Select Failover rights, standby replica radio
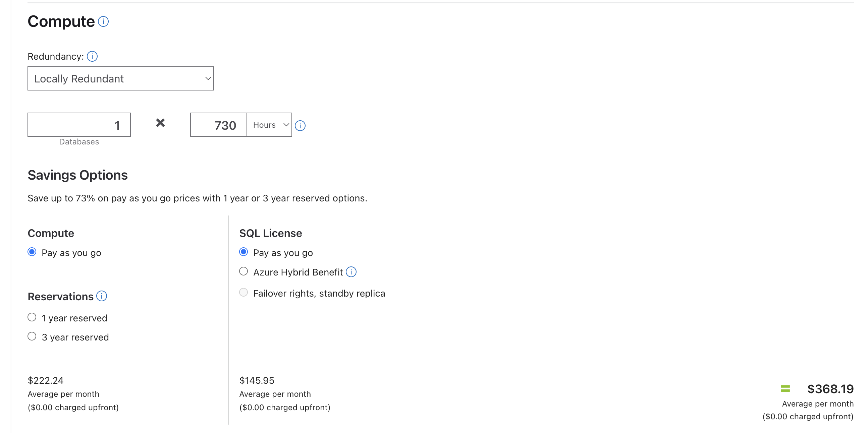The image size is (868, 433). (x=243, y=292)
